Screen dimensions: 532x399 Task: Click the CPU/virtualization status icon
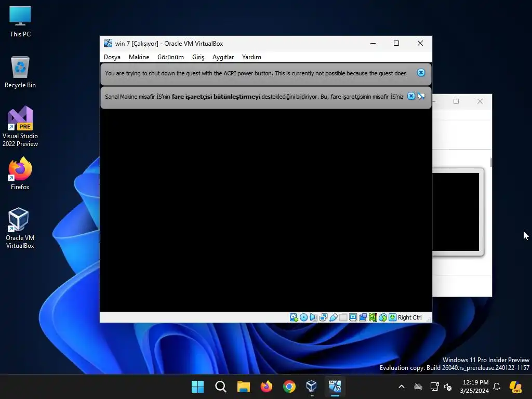(373, 317)
